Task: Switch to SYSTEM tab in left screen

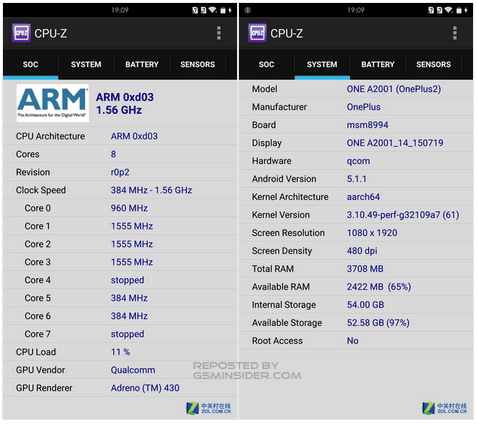Action: pos(86,64)
